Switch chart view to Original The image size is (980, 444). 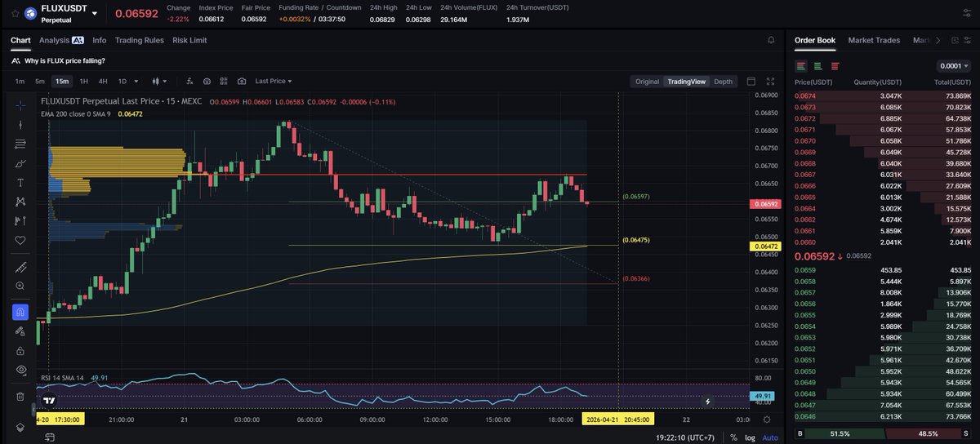coord(647,82)
